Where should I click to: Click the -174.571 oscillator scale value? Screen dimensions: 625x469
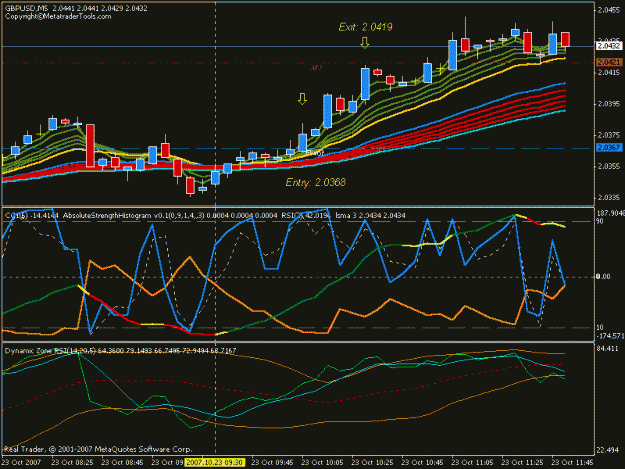pyautogui.click(x=610, y=336)
